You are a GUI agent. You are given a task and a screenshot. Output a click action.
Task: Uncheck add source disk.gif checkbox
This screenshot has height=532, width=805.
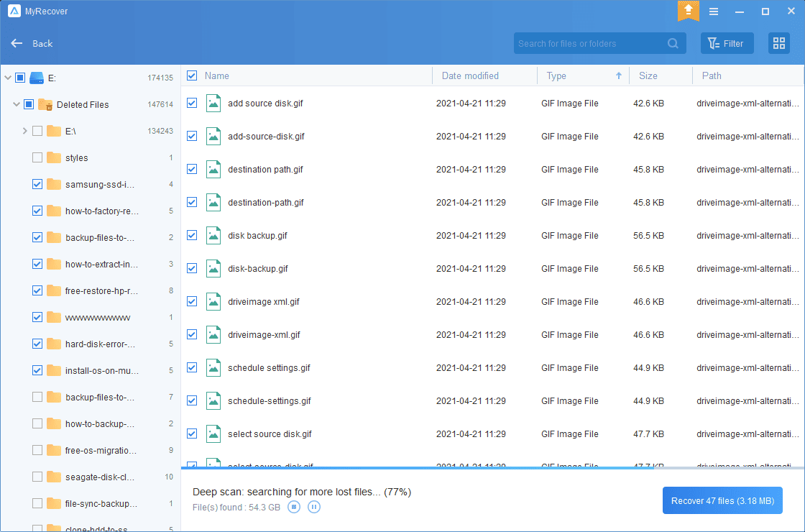coord(192,104)
